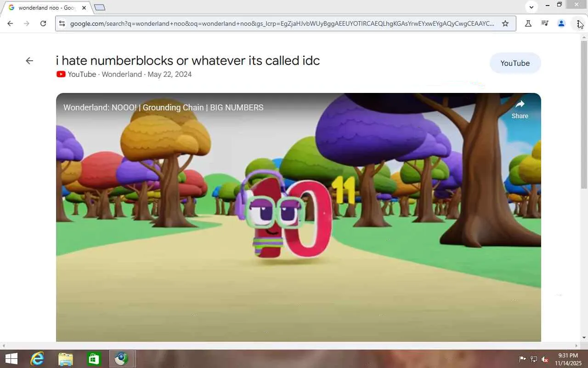Go back using the browser back arrow
Image resolution: width=588 pixels, height=368 pixels.
(x=10, y=23)
